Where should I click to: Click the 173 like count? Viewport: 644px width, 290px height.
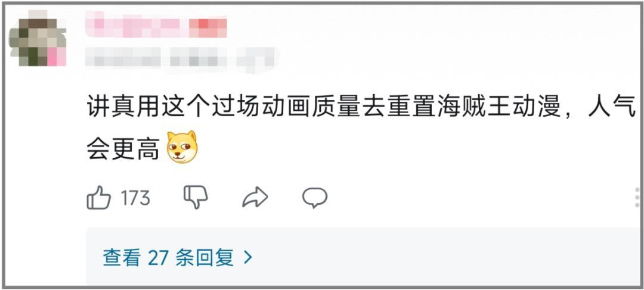tap(135, 198)
